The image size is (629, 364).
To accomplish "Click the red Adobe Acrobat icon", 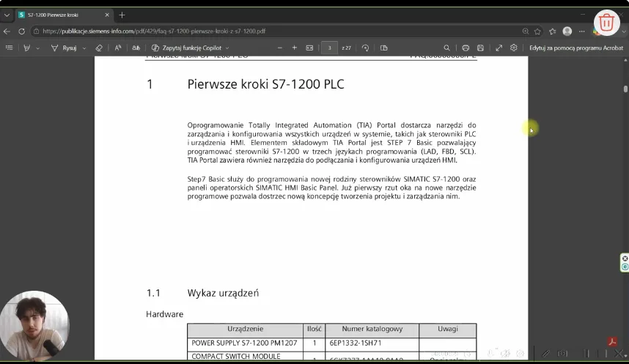I will click(612, 341).
